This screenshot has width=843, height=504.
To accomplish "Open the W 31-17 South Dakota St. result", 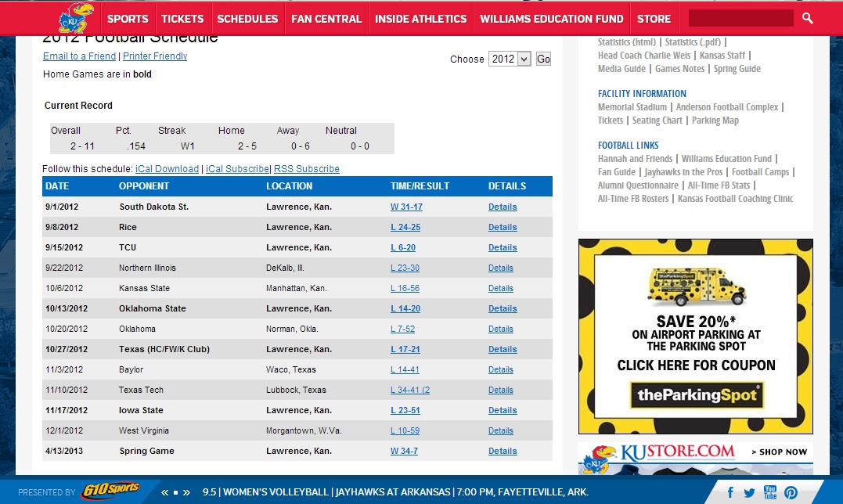I will (x=406, y=207).
